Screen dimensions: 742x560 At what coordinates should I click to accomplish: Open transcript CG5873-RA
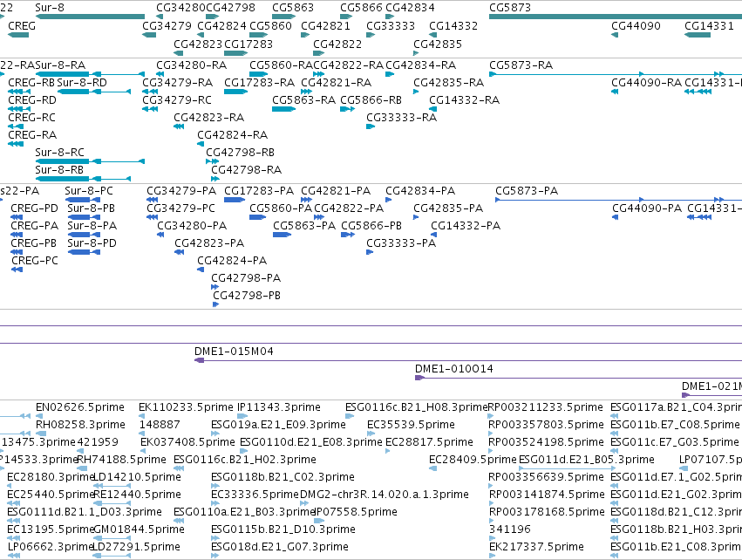click(521, 65)
